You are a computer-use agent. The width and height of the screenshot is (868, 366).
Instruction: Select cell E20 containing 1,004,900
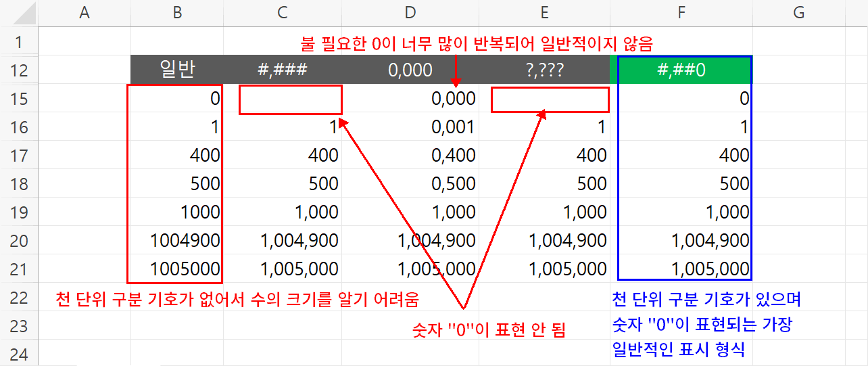544,240
